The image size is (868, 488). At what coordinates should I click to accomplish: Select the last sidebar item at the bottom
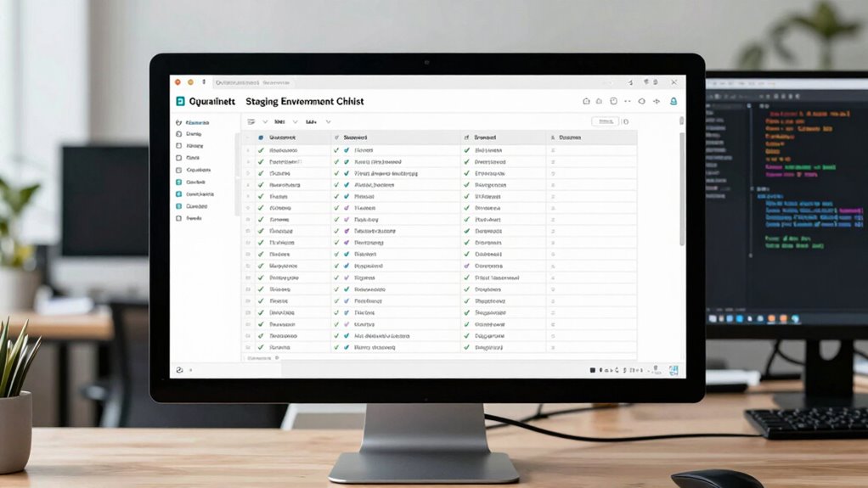point(189,218)
